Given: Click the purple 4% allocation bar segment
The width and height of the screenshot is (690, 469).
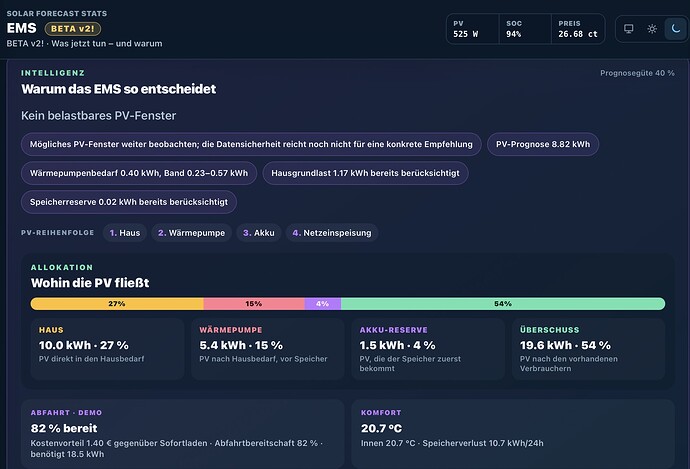Looking at the screenshot, I should pos(323,304).
